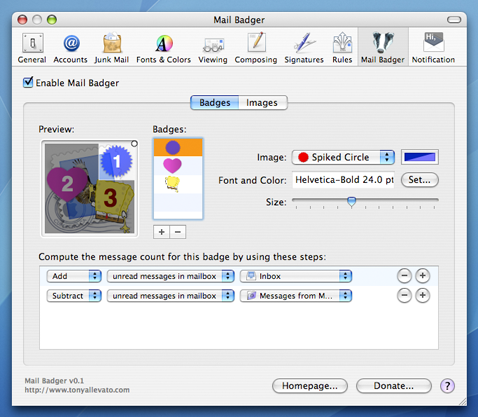The width and height of the screenshot is (478, 417).
Task: Click the toolbar toggle pill in title bar
Action: (454, 20)
